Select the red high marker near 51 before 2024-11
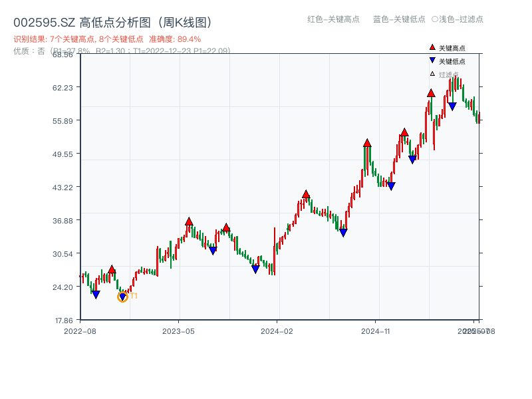 click(x=367, y=143)
